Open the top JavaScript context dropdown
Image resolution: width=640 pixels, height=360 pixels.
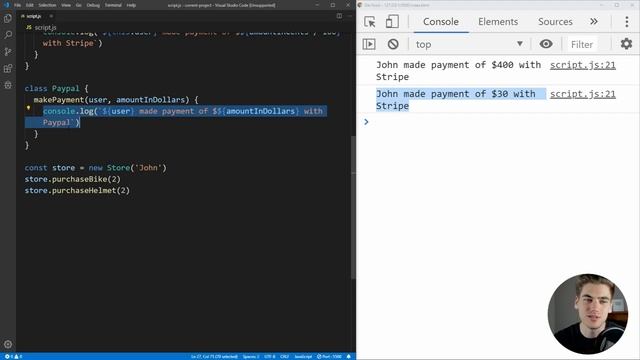click(469, 44)
